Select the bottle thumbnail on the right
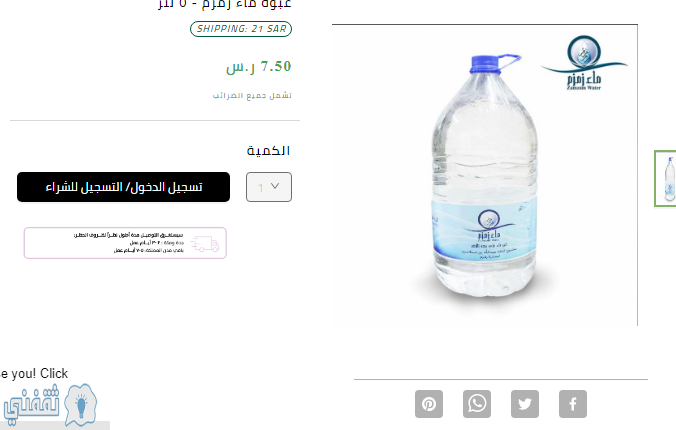The height and width of the screenshot is (430, 676). [x=666, y=179]
